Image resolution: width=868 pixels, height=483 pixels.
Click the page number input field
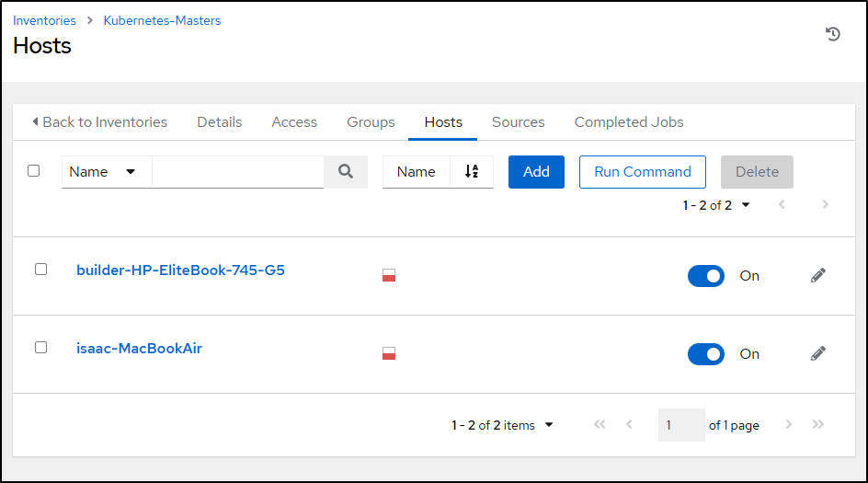pos(680,425)
